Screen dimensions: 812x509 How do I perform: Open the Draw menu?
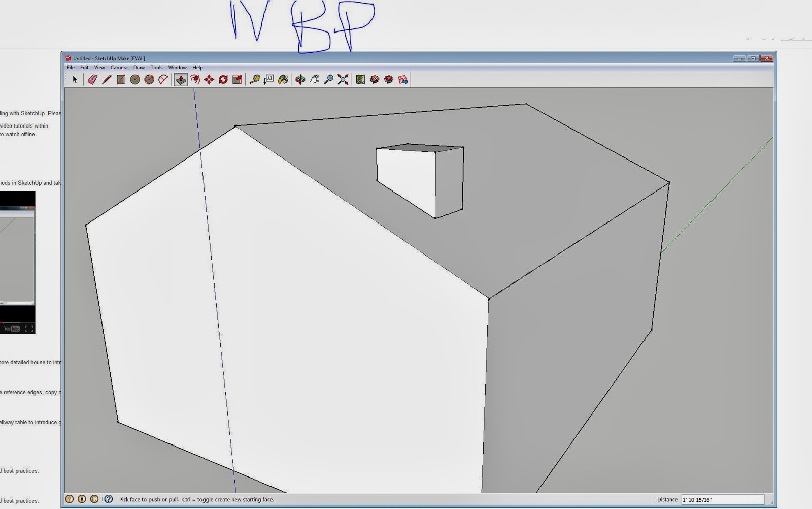click(139, 68)
